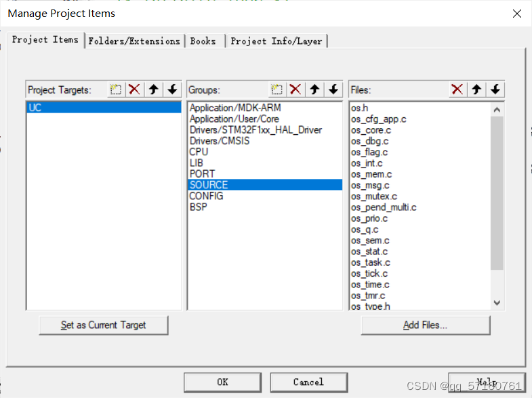Select SOURCE group
The width and height of the screenshot is (532, 398).
265,184
